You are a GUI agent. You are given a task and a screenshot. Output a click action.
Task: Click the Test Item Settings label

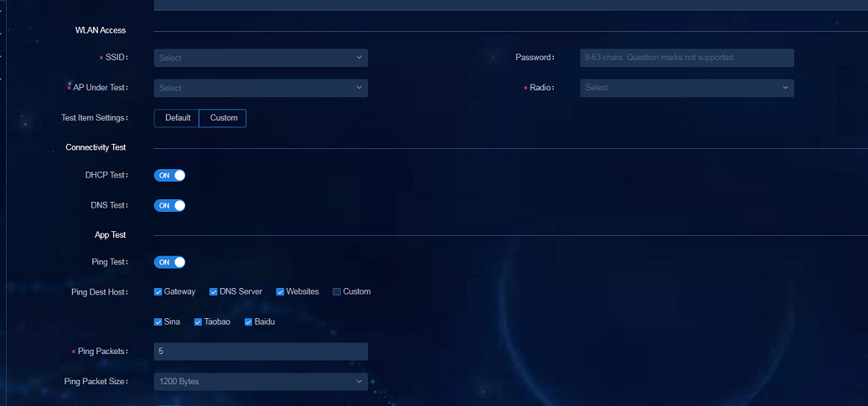click(95, 118)
